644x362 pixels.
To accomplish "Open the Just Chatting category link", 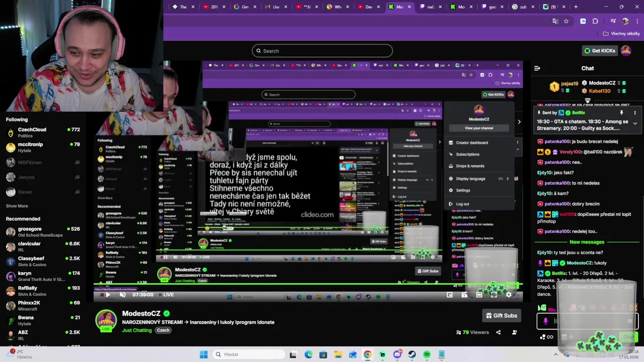I will point(137,330).
